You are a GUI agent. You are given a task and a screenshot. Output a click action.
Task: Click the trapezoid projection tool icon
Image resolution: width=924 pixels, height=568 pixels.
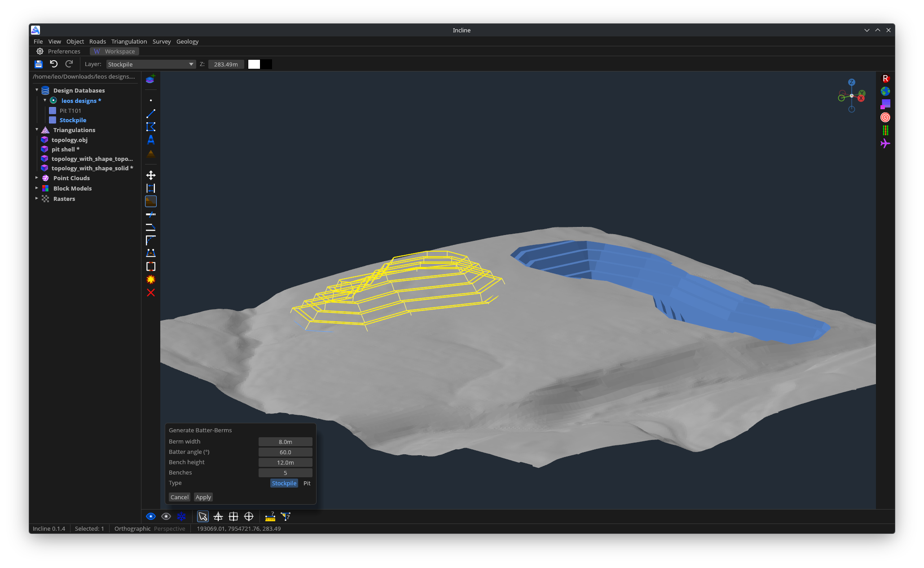(x=151, y=253)
